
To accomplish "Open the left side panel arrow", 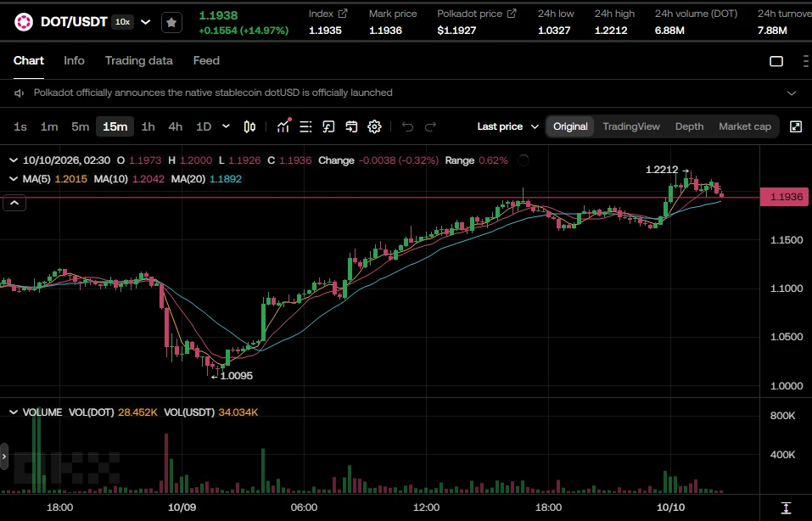I will 4,457.
